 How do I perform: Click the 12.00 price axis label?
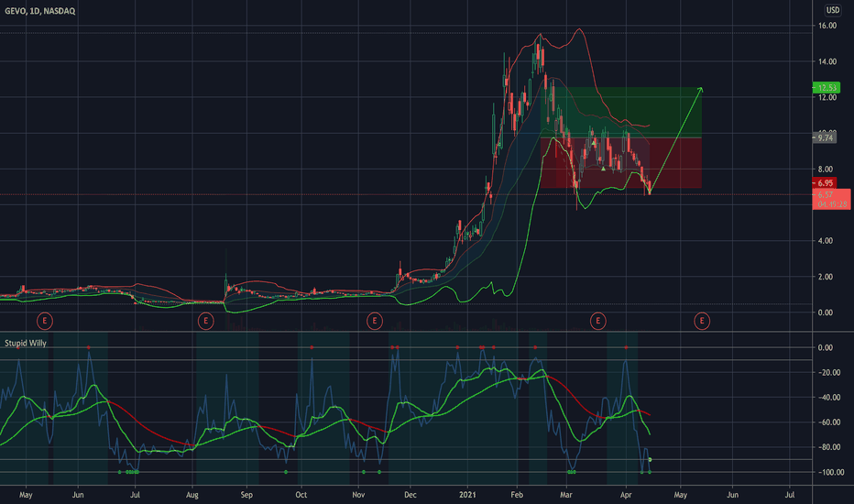[x=827, y=97]
